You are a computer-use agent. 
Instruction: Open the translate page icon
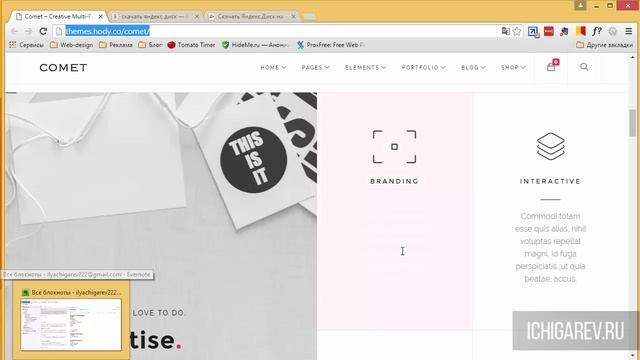[505, 31]
